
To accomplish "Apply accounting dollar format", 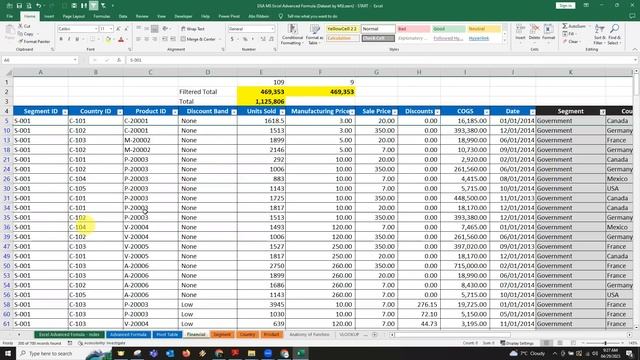I will [233, 39].
